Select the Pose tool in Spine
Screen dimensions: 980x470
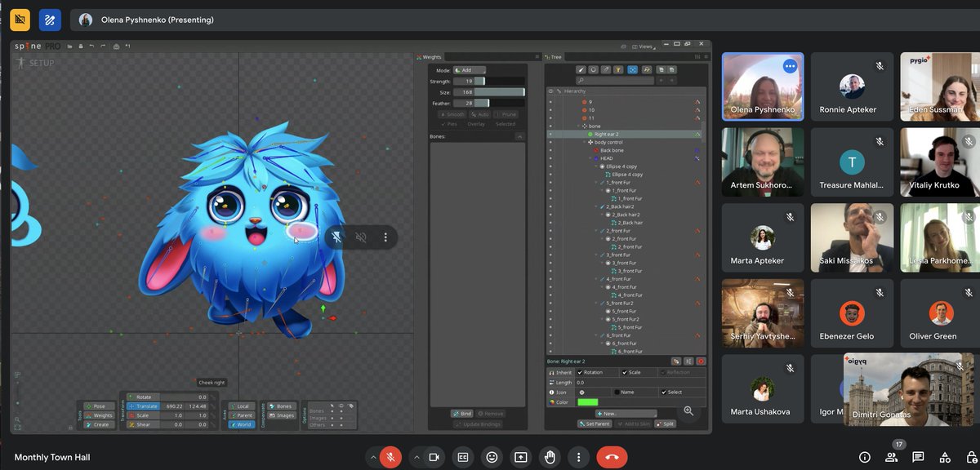[x=100, y=406]
